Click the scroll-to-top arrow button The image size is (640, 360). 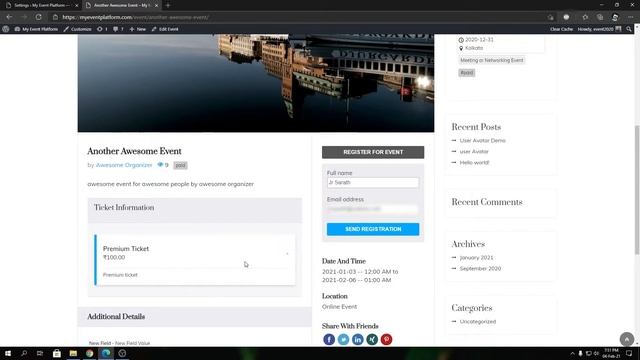(x=627, y=339)
